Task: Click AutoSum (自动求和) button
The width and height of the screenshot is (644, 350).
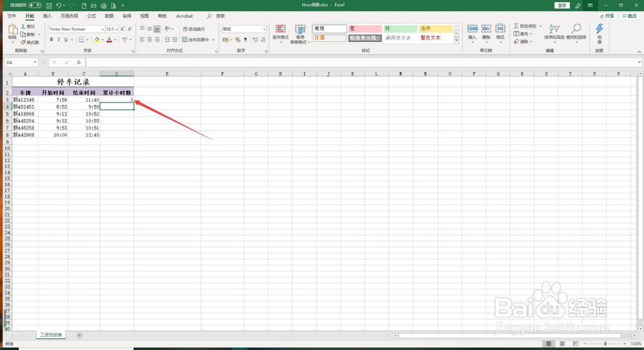Action: point(526,26)
